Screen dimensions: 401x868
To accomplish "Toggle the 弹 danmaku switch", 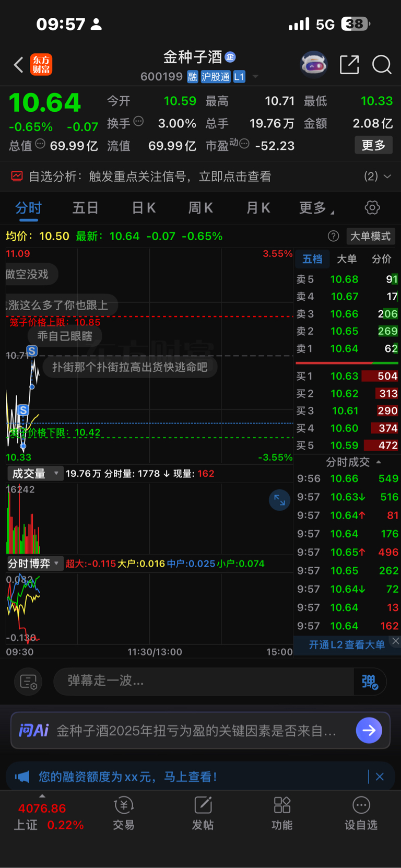I will click(370, 682).
